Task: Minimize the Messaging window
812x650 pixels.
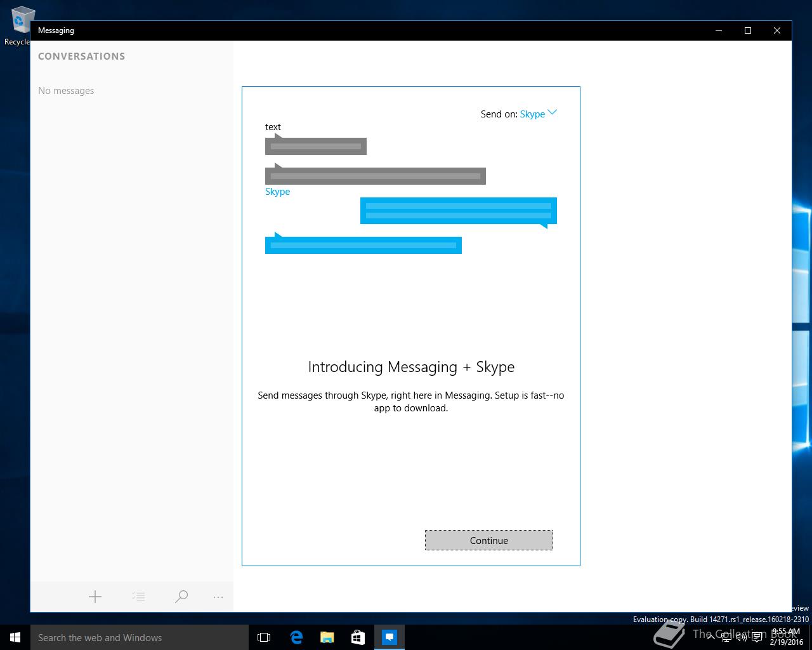Action: coord(719,30)
